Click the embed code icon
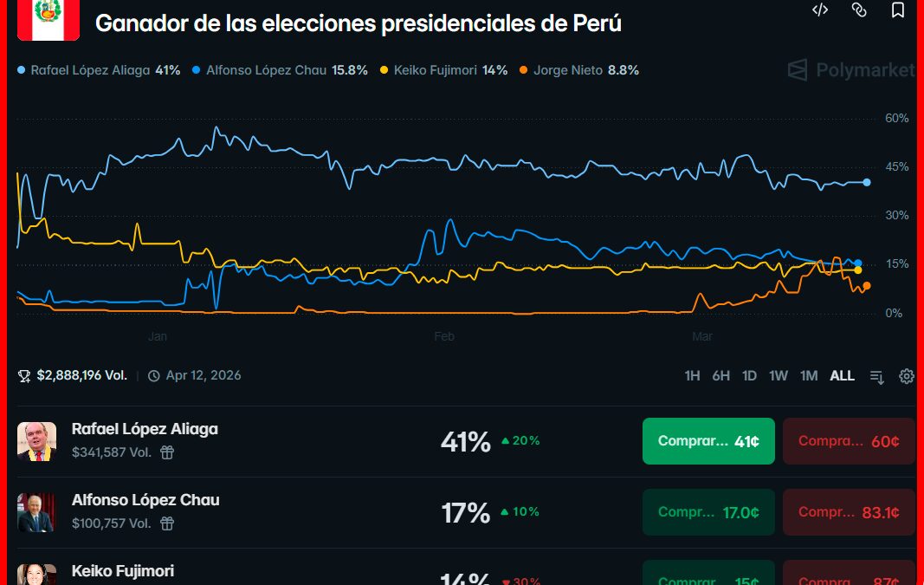Viewport: 924px width, 585px height. [x=820, y=10]
